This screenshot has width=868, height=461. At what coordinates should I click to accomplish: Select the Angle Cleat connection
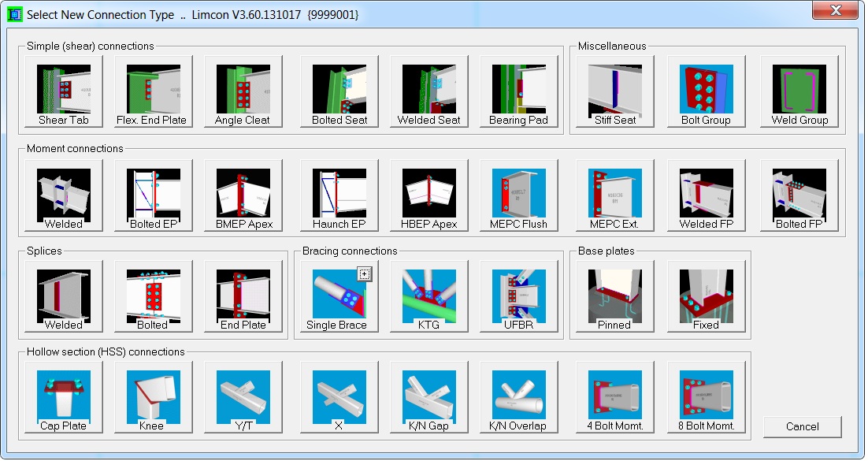243,91
